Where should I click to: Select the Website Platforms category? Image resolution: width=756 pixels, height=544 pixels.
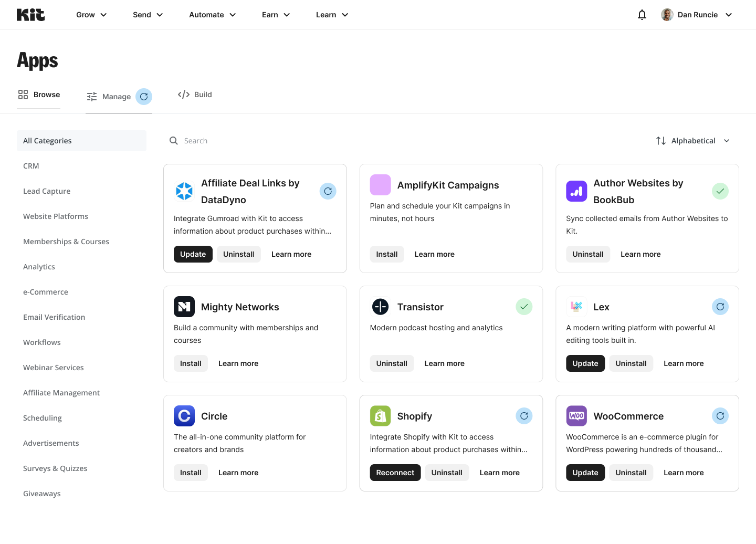[x=81, y=216]
